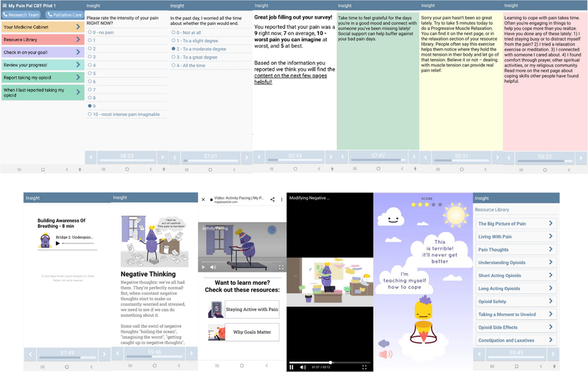
Task: Select pain rating 0 - no pain
Action: pos(90,32)
